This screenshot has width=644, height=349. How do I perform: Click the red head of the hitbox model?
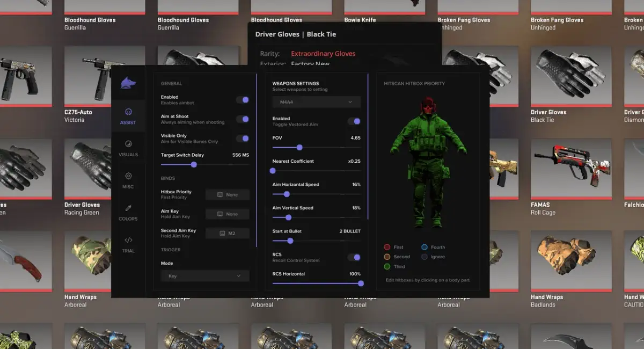(428, 105)
